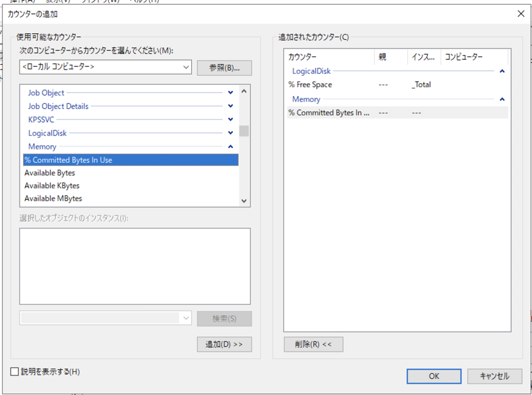Viewport: 532px width, 395px height.
Task: Collapse the Memory group in added counters
Action: (502, 99)
